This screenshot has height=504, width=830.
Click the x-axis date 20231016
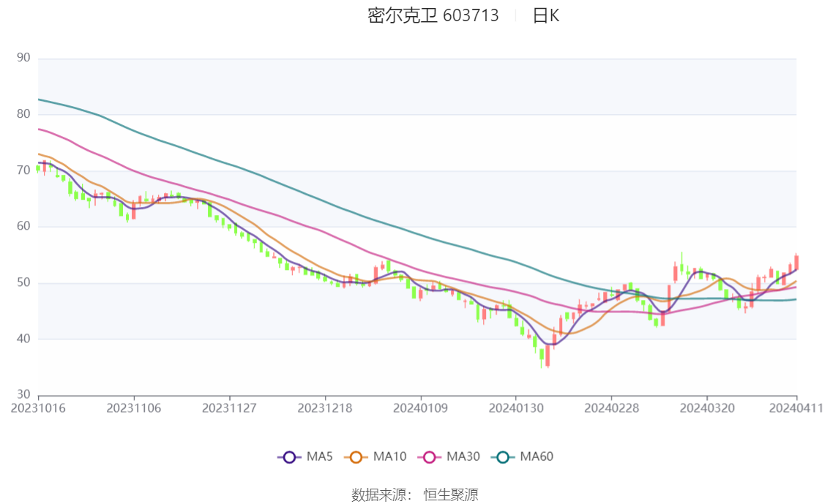[38, 408]
